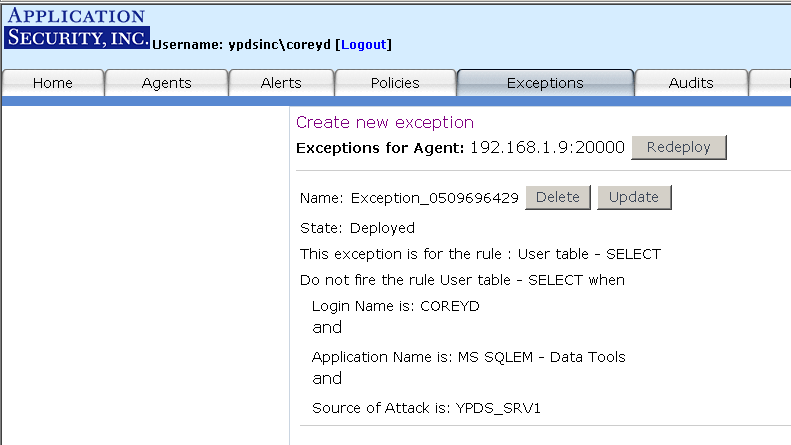The image size is (791, 445).
Task: Click the Login Name is: COREYD condition
Action: coord(396,306)
